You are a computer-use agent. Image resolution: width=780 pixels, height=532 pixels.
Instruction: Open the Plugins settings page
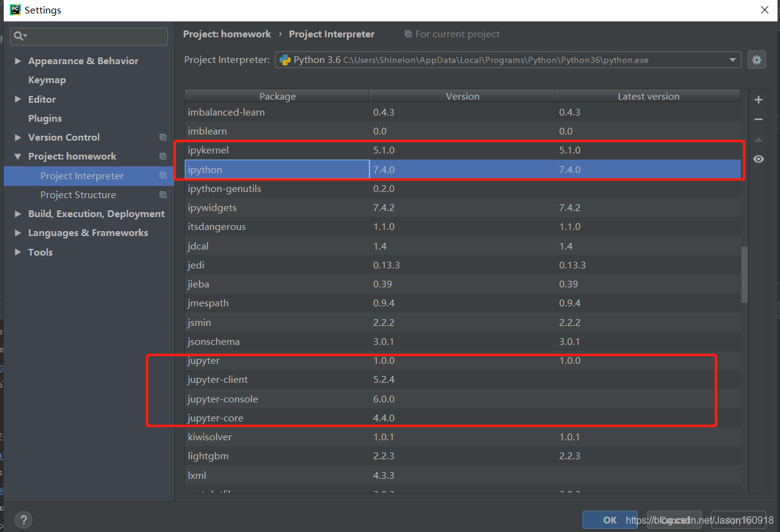click(45, 118)
